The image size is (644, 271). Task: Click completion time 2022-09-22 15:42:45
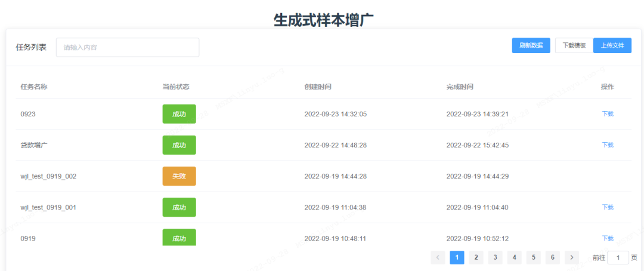pos(478,145)
